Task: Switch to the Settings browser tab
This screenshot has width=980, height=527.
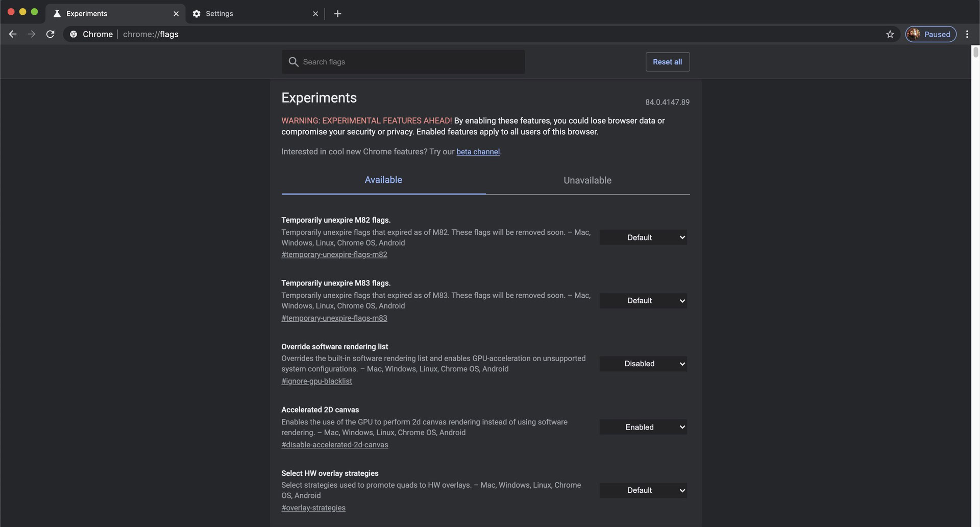Action: click(250, 14)
